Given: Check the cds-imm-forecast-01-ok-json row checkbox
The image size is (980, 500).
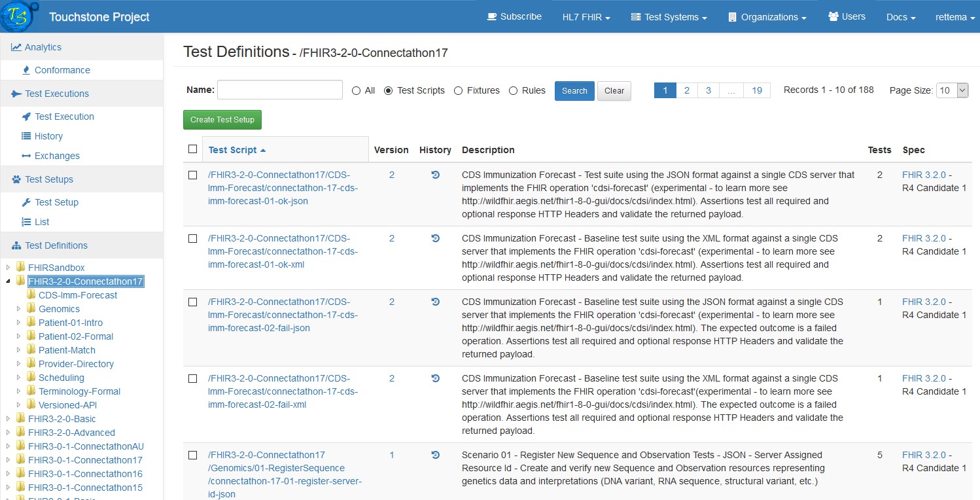Looking at the screenshot, I should click(x=192, y=175).
